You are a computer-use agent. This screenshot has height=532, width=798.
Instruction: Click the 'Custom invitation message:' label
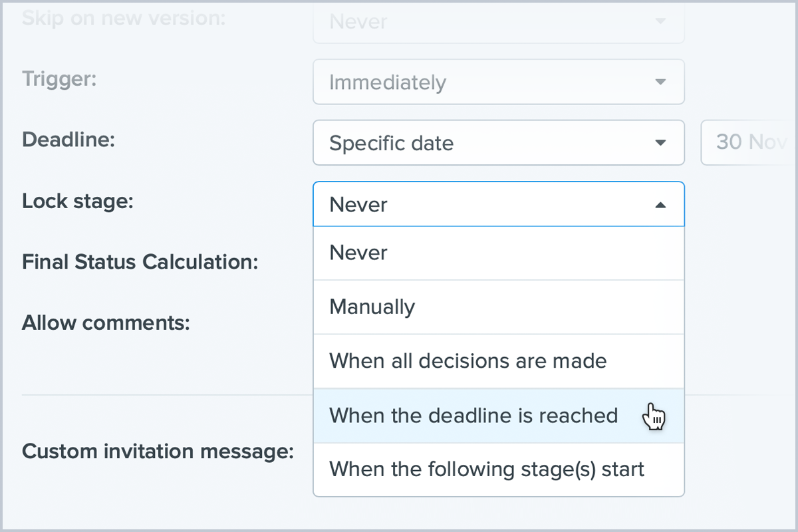tap(158, 452)
